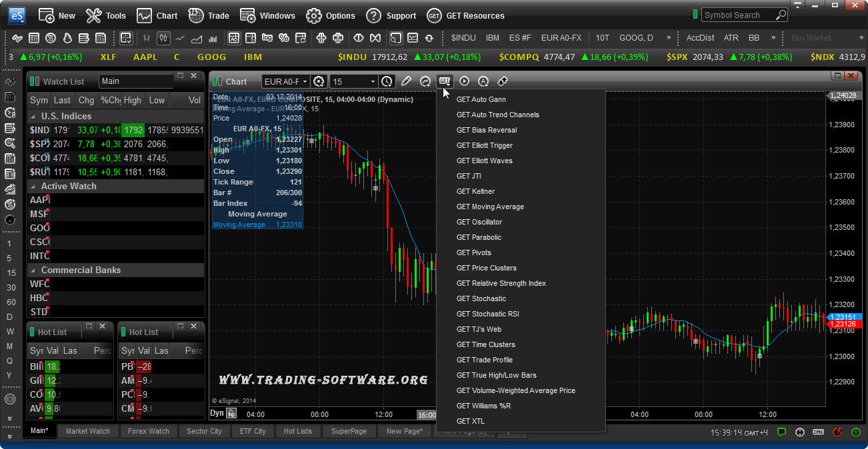Choose GET Elliott Waves from menu
The image size is (868, 449).
pos(484,161)
